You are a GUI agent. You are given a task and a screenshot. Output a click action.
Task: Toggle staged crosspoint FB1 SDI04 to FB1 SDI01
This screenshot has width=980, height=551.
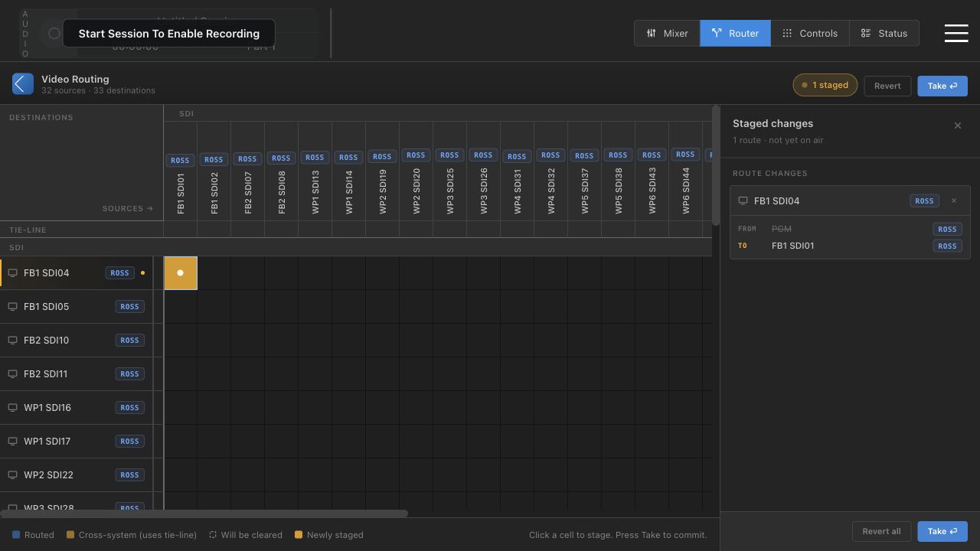coord(181,273)
